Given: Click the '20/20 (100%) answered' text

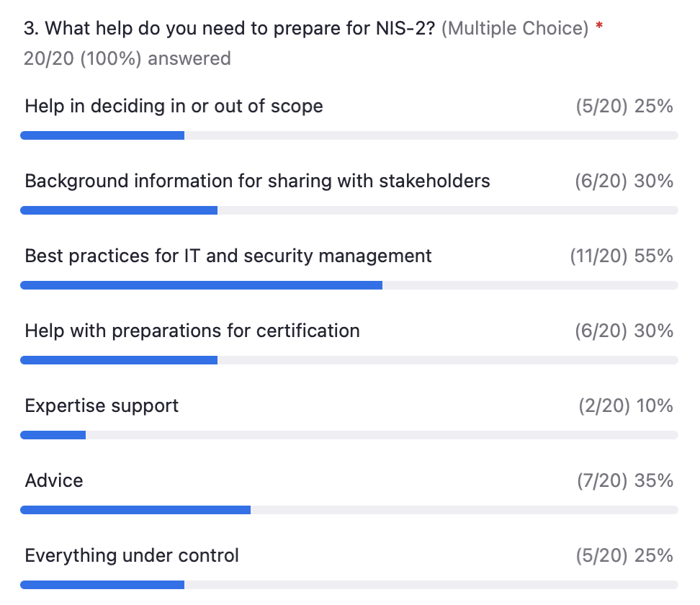Looking at the screenshot, I should click(127, 58).
